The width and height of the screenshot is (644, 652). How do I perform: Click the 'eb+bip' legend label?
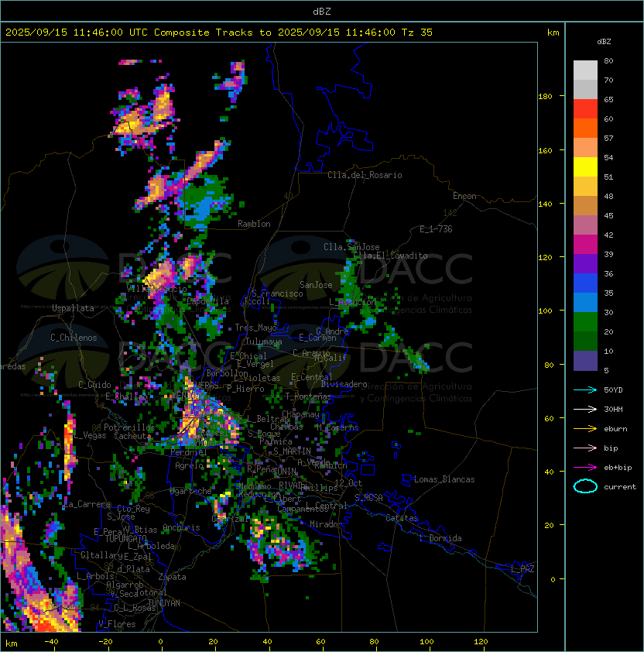(x=618, y=468)
